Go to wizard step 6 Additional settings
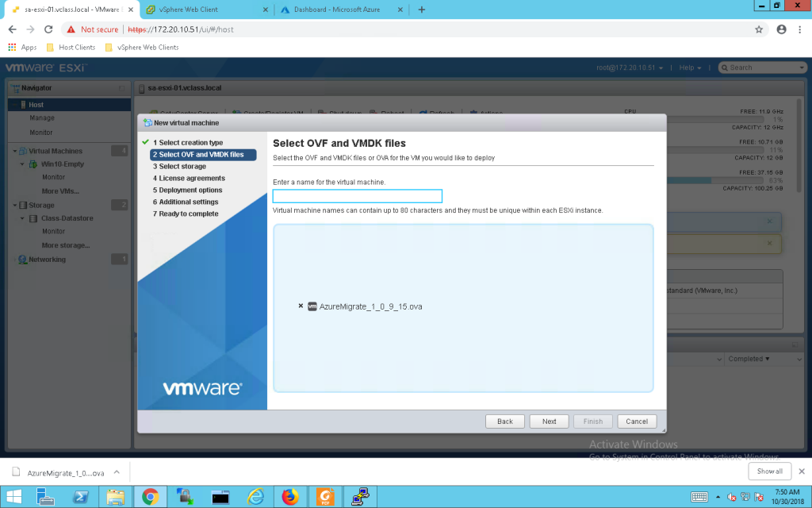Viewport: 812px width, 508px height. [186, 202]
